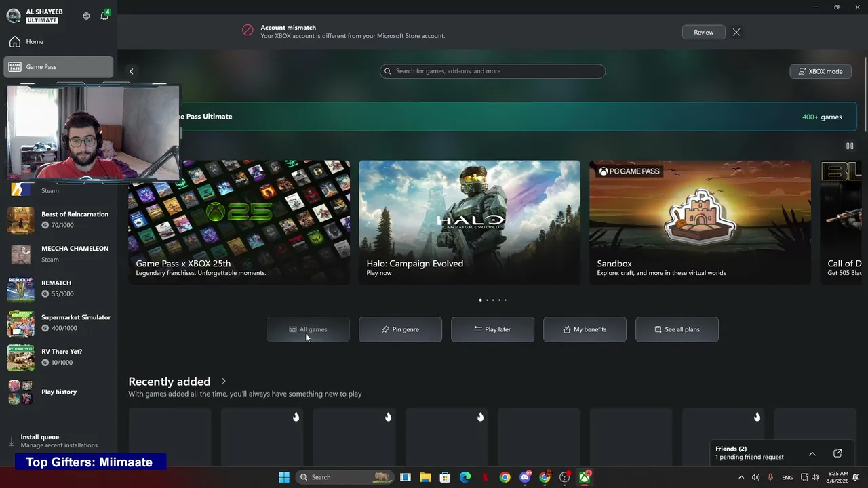This screenshot has width=868, height=488.
Task: Go to Home in the sidebar
Action: 58,42
